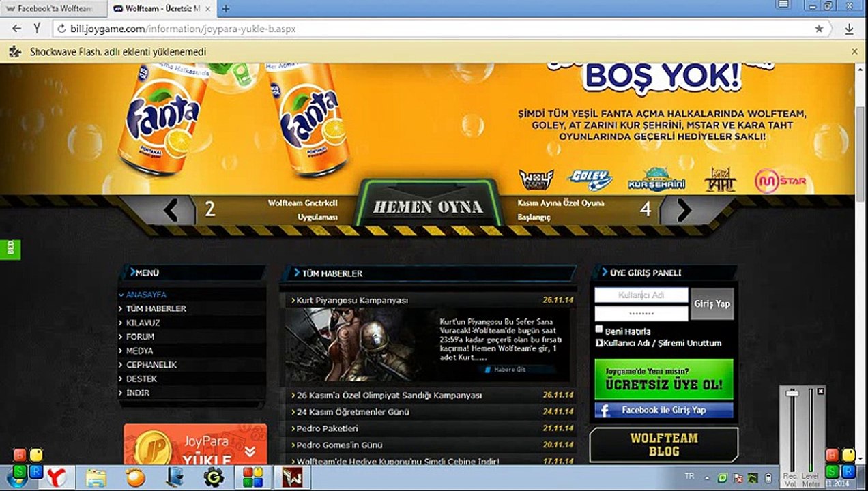Click the Kara Taht logo
868x491 pixels.
(720, 179)
